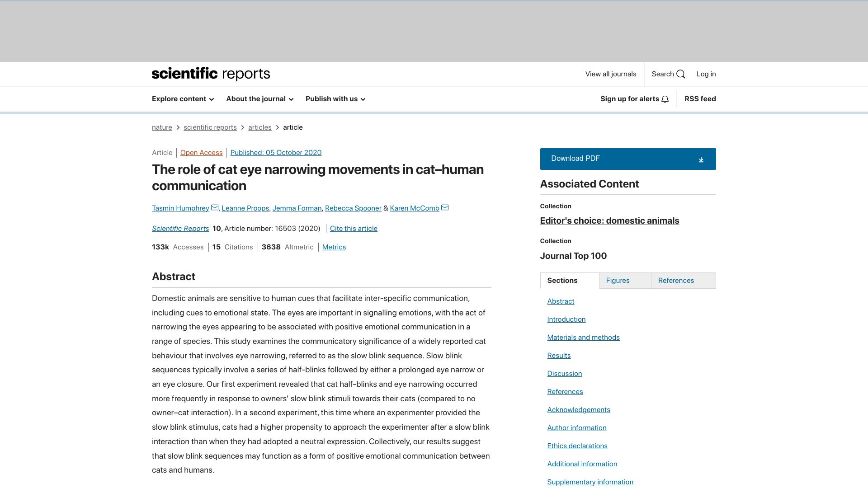The height and width of the screenshot is (488, 868).
Task: Jump to Introduction section
Action: point(566,319)
